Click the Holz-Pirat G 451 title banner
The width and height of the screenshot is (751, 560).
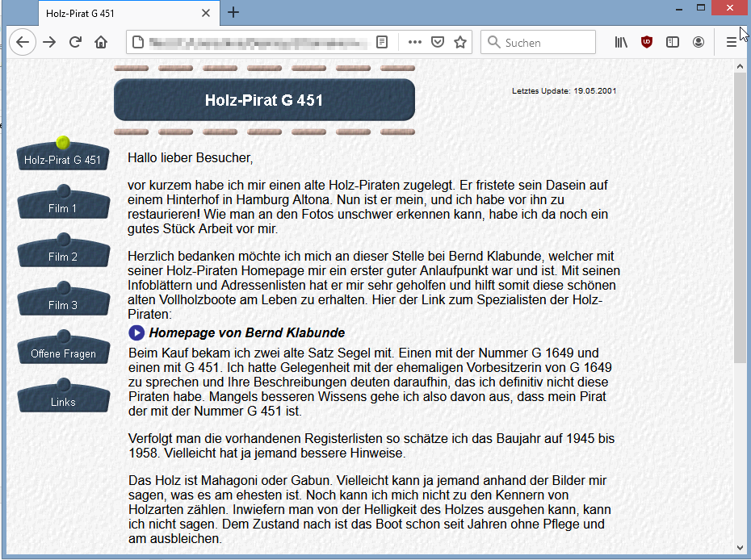tap(264, 99)
